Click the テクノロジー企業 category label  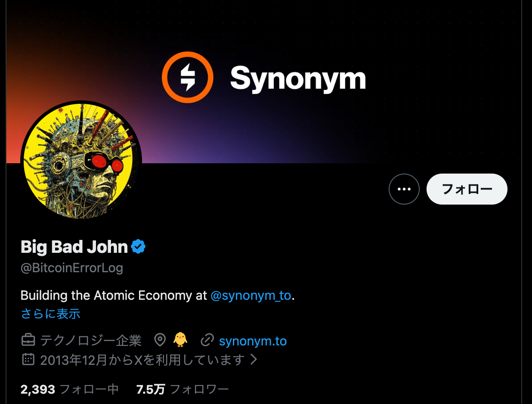coord(91,341)
